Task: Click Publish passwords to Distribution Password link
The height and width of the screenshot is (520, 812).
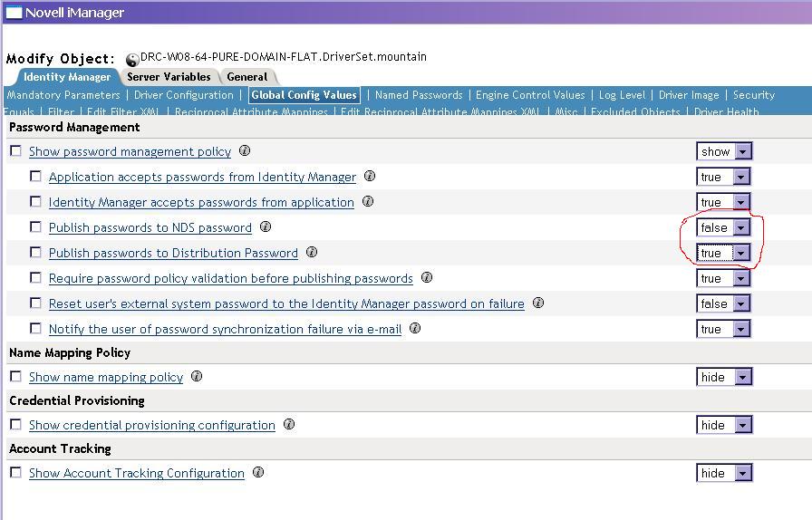Action: point(173,254)
